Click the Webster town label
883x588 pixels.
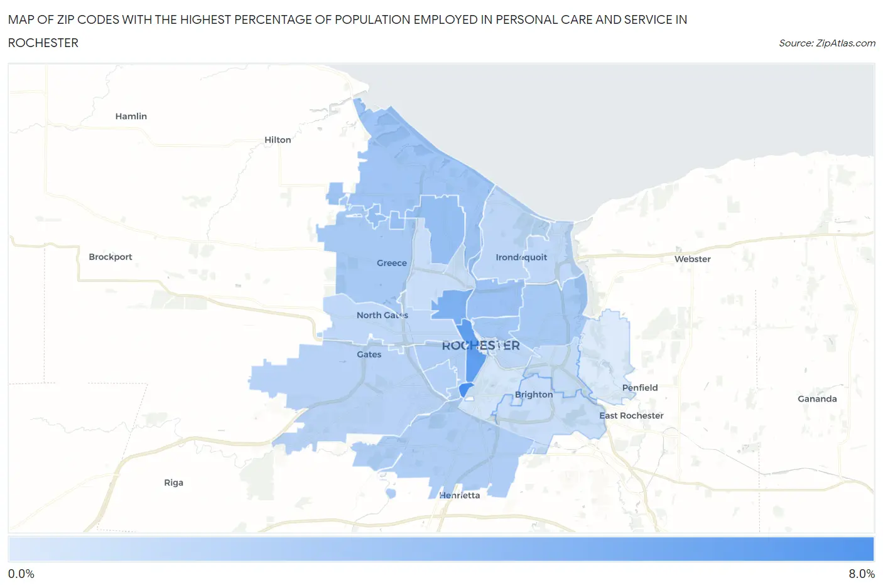pos(693,259)
